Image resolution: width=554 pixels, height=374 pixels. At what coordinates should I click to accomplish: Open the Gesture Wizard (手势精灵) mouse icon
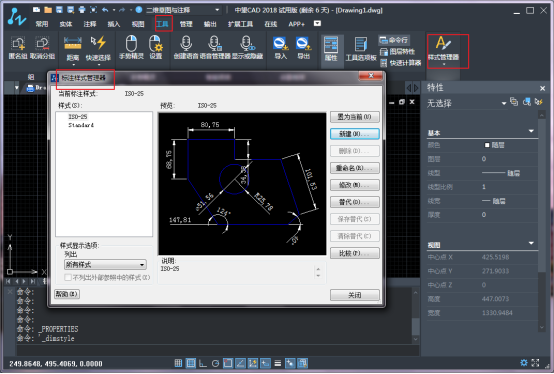click(131, 48)
